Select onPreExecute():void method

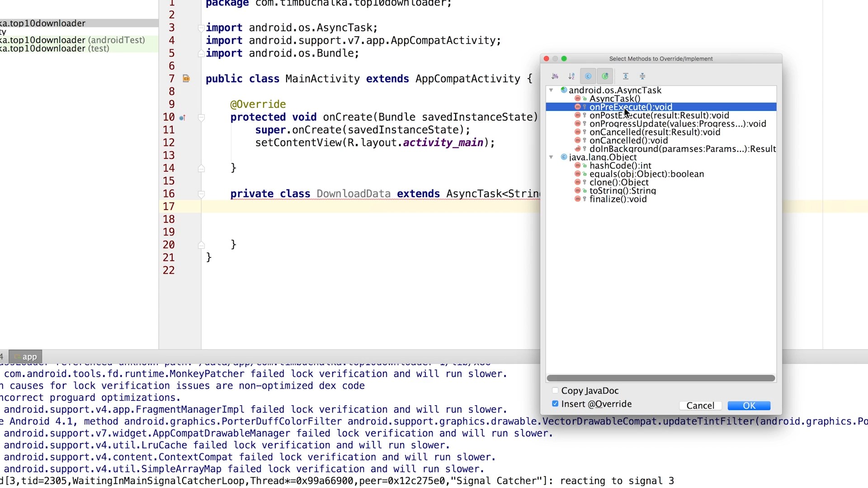(x=661, y=107)
